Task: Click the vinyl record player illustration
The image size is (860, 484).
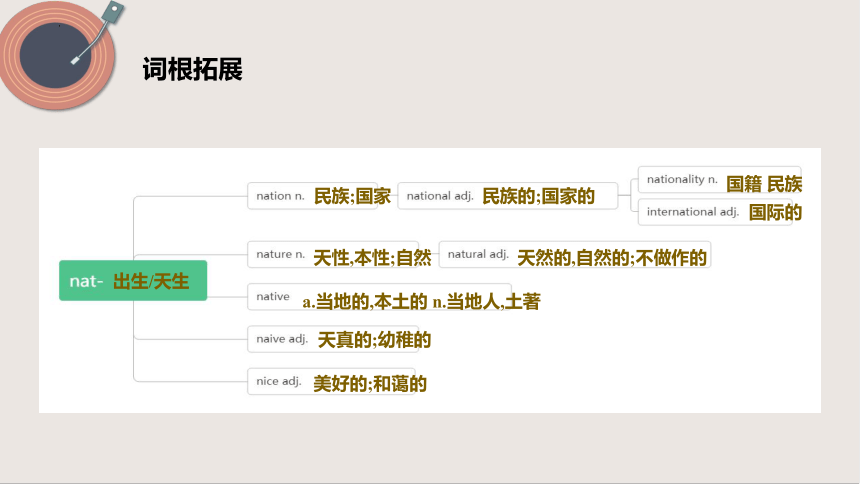Action: point(61,54)
